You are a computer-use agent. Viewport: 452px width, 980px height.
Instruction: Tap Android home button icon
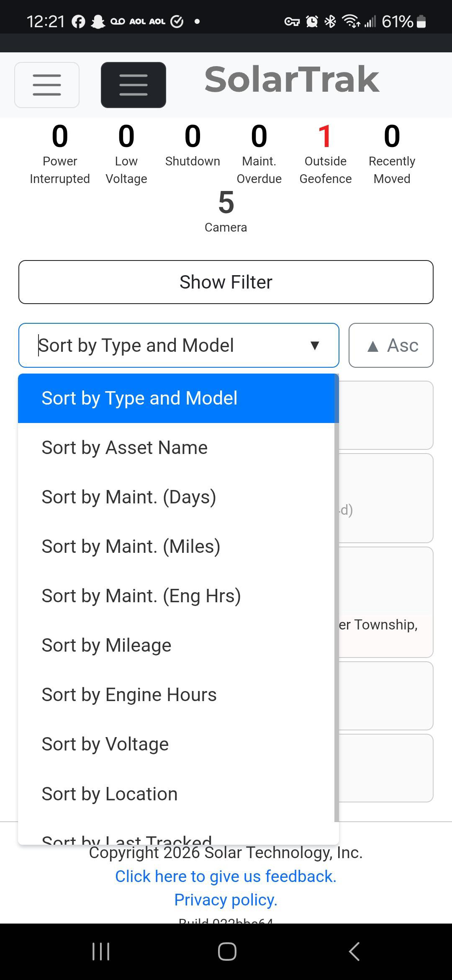click(227, 952)
